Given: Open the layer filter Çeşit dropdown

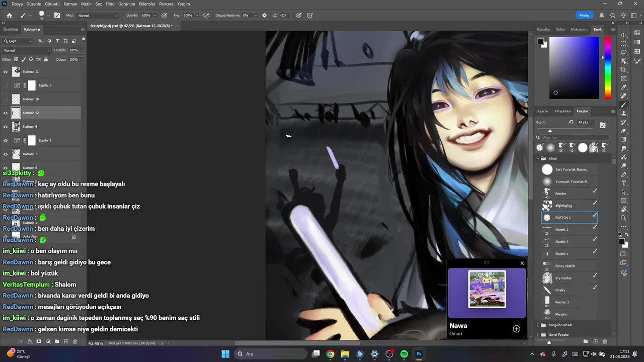Looking at the screenshot, I should [x=18, y=41].
